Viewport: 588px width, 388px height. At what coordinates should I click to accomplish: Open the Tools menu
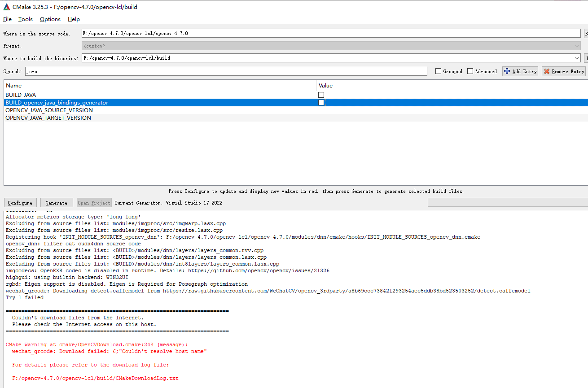tap(25, 19)
